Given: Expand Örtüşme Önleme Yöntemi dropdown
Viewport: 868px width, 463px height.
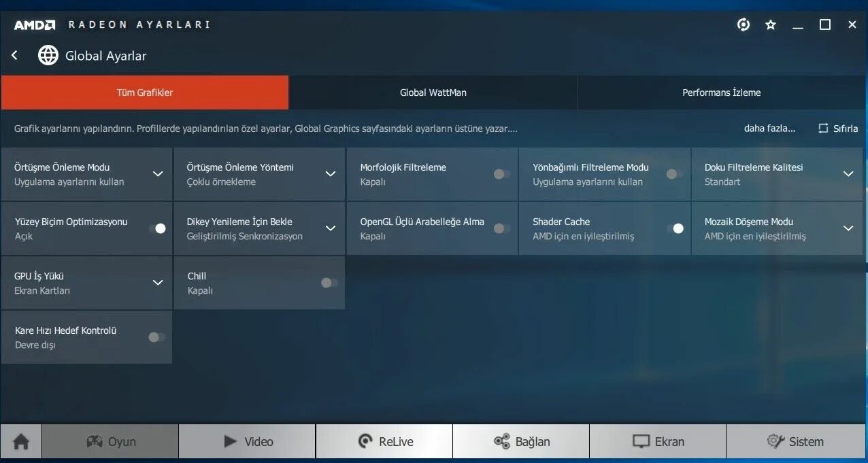Looking at the screenshot, I should click(x=331, y=174).
